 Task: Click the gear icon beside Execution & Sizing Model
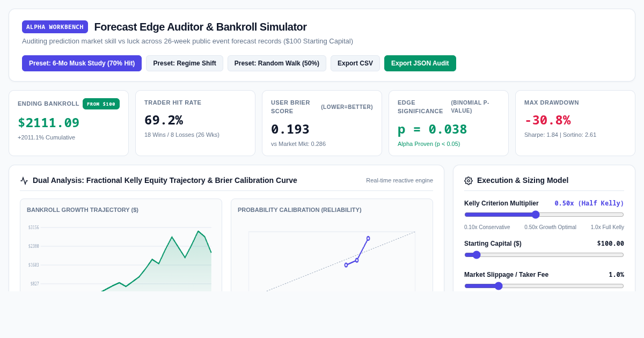pyautogui.click(x=469, y=181)
